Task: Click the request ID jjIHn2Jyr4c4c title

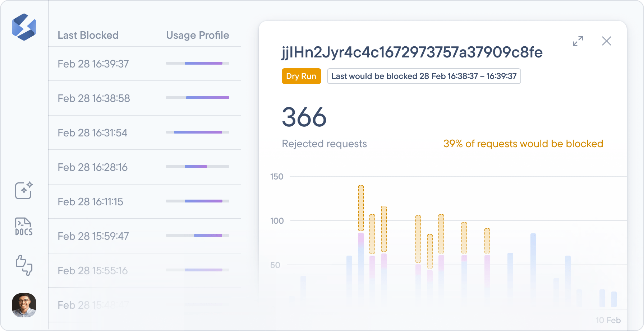Action: [x=413, y=52]
